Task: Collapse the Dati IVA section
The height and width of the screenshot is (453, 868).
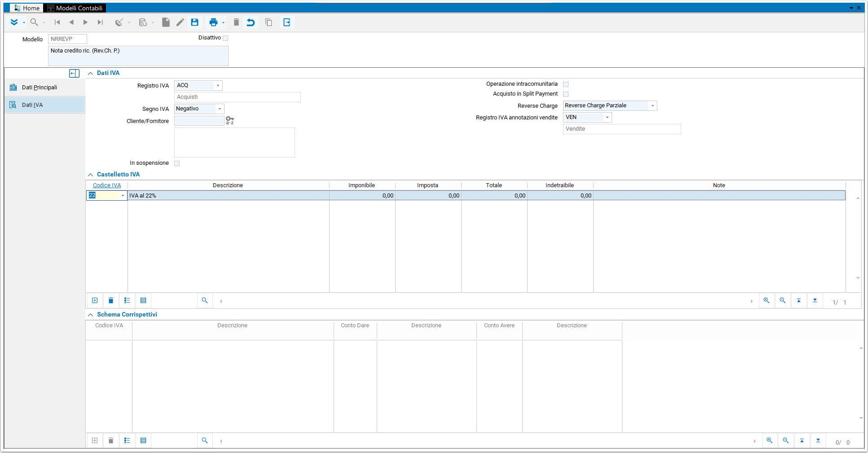Action: (x=90, y=73)
